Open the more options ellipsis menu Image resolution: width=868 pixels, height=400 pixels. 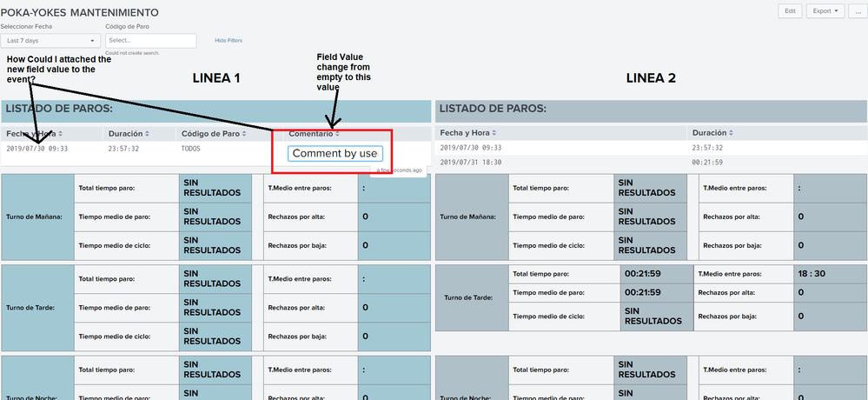858,11
